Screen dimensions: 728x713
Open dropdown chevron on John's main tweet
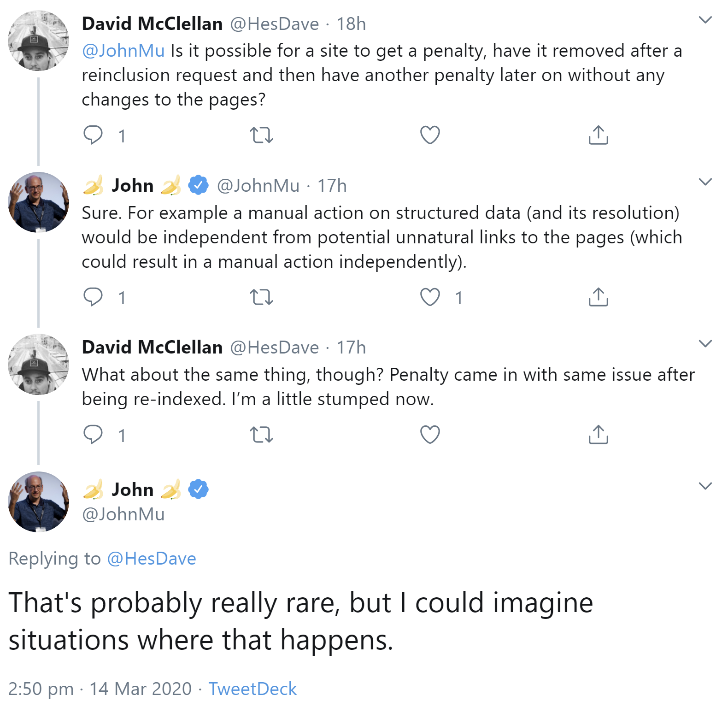[x=705, y=486]
